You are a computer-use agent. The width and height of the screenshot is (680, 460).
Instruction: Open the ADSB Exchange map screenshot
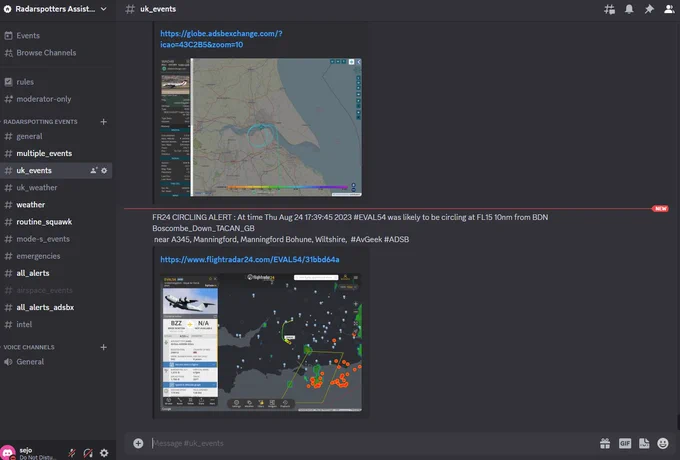pyautogui.click(x=261, y=127)
